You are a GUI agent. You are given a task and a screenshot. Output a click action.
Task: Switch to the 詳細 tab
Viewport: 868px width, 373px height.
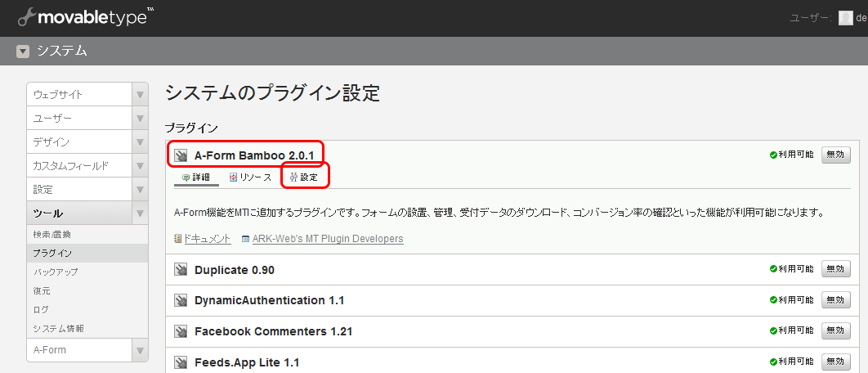pos(196,178)
